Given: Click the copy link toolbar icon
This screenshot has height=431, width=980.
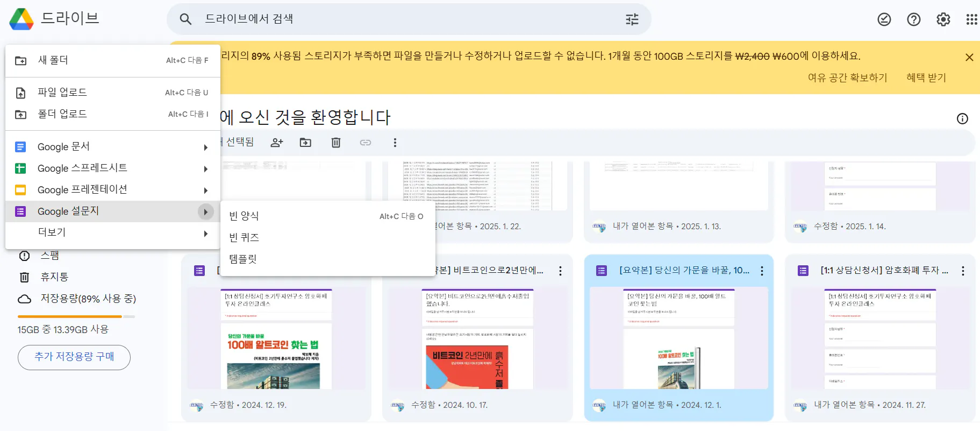Looking at the screenshot, I should [x=366, y=143].
